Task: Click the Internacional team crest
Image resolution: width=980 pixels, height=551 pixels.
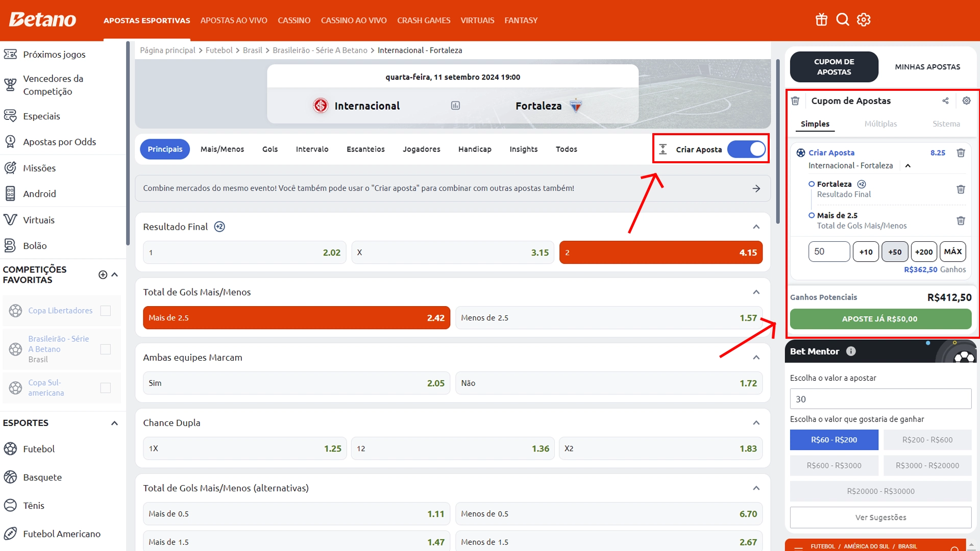Action: [x=321, y=106]
